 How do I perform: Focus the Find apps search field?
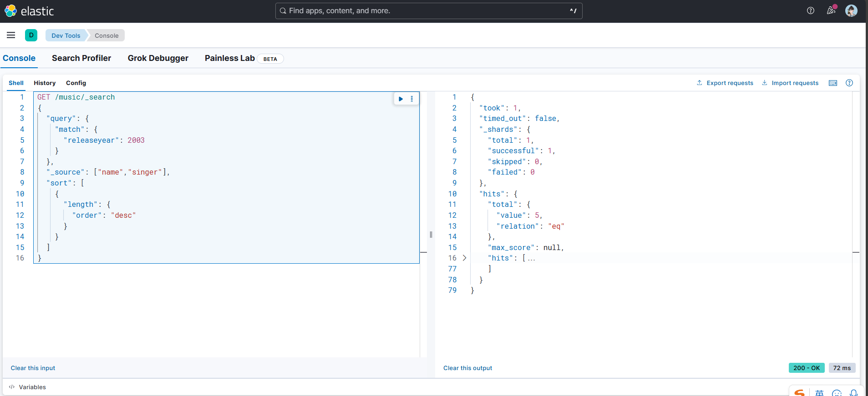tap(429, 11)
